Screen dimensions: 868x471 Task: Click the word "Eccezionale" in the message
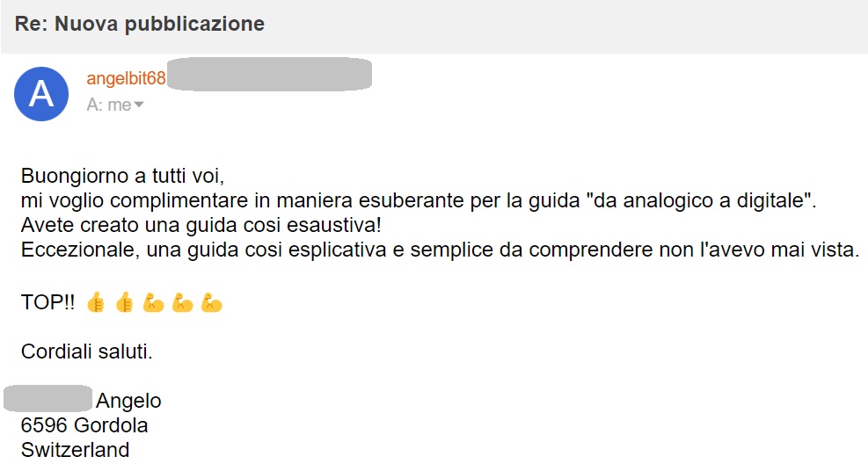click(73, 250)
